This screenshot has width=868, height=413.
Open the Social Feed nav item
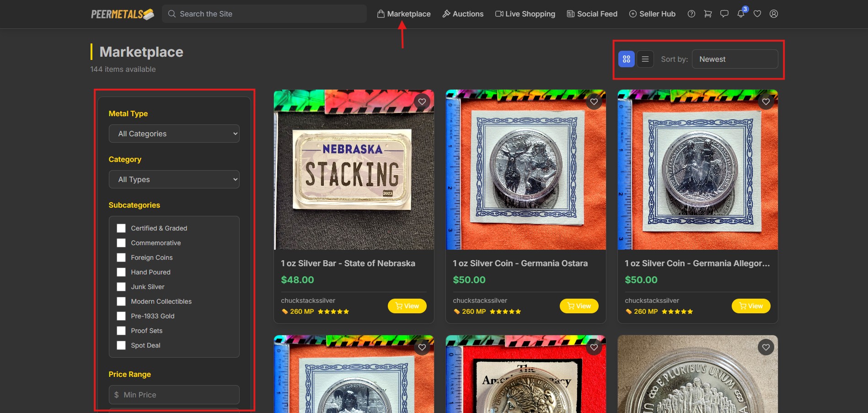coord(592,14)
